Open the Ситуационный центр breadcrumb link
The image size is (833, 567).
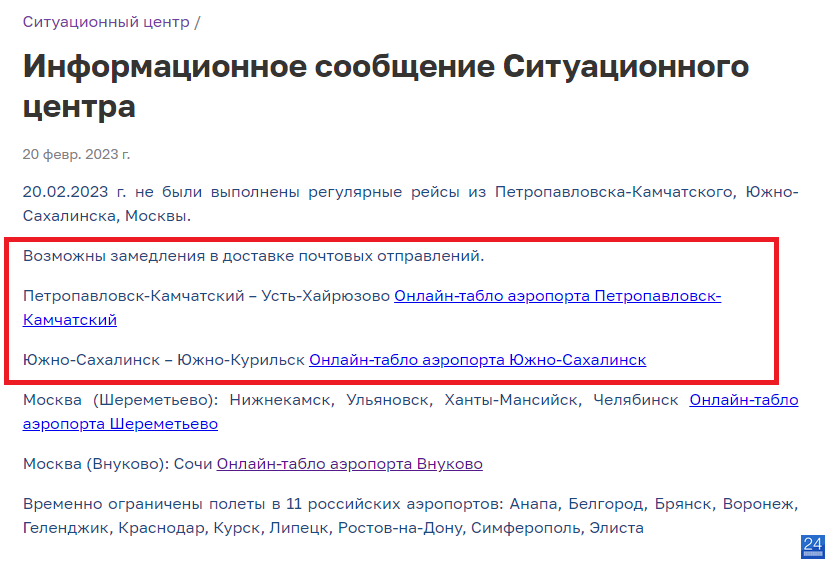(106, 22)
